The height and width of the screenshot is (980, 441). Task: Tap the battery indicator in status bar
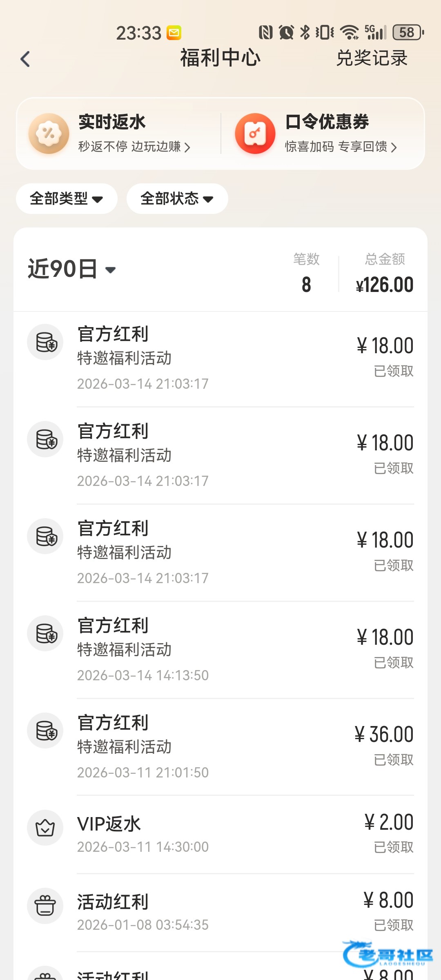pos(408,33)
